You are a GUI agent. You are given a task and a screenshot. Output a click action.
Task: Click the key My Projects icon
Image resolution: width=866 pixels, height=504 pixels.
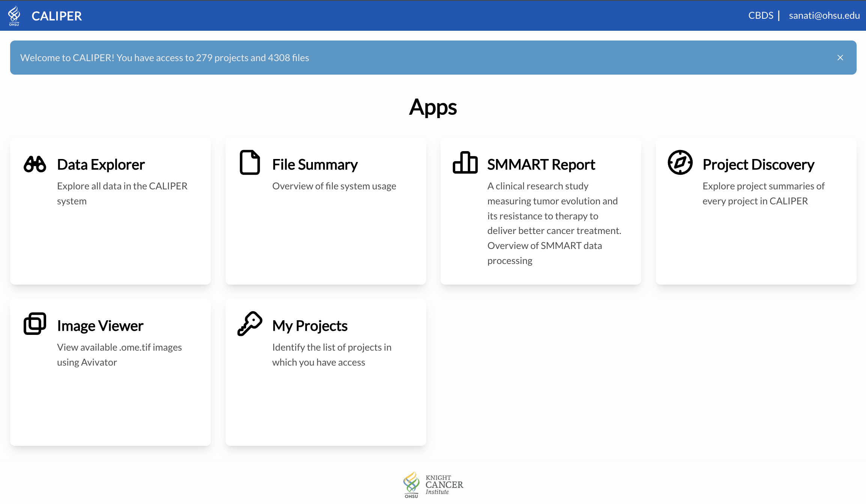pos(250,324)
